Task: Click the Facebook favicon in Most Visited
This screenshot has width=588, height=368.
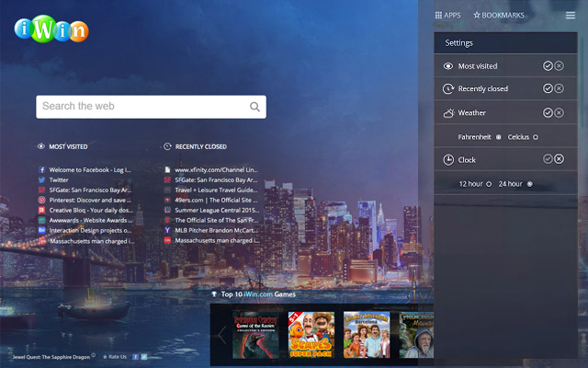Action: click(x=42, y=169)
